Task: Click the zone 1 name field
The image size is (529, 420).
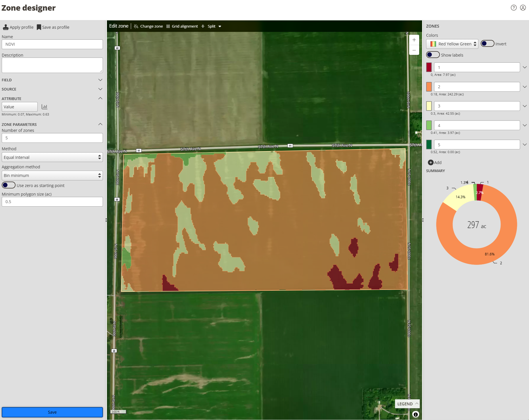Action: click(x=477, y=67)
